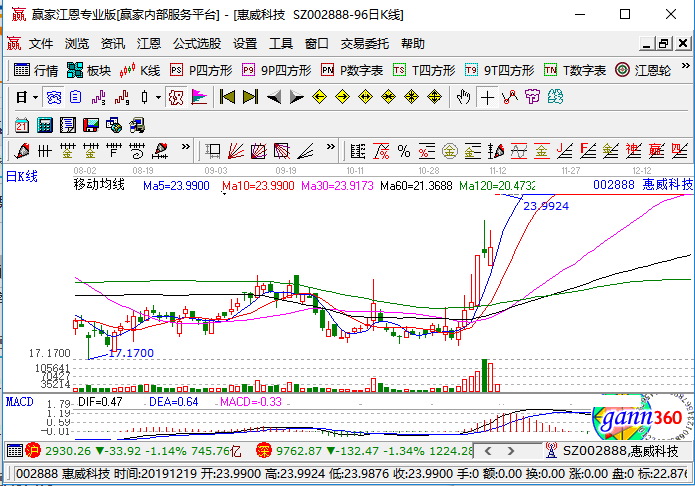
Task: Toggle the crosshair cursor button
Action: point(487,97)
